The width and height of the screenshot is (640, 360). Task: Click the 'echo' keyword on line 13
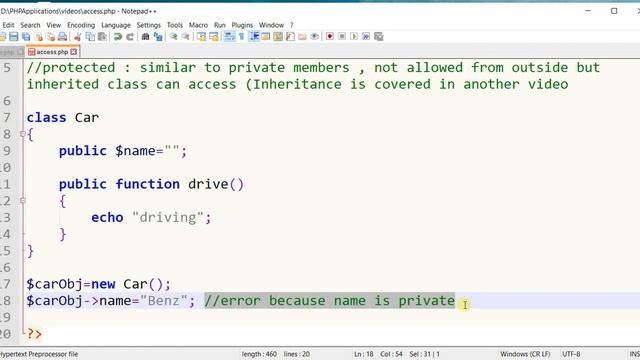(x=107, y=218)
